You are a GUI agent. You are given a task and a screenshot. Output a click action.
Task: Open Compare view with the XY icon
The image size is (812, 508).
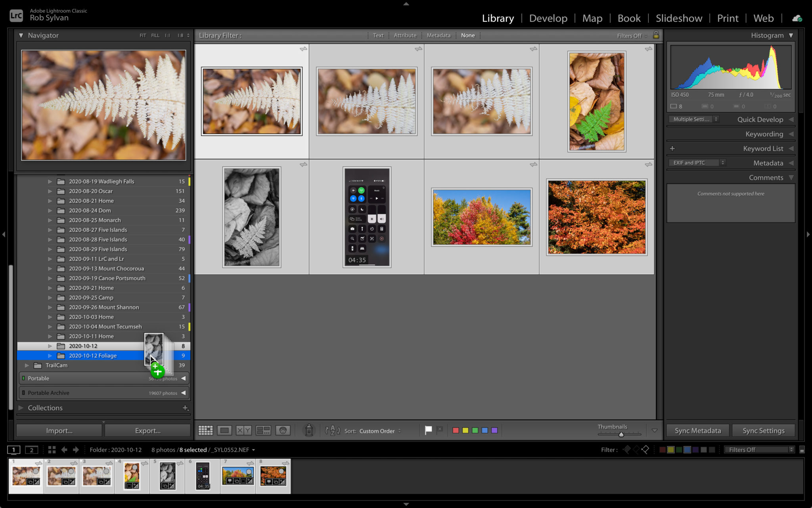coord(243,430)
